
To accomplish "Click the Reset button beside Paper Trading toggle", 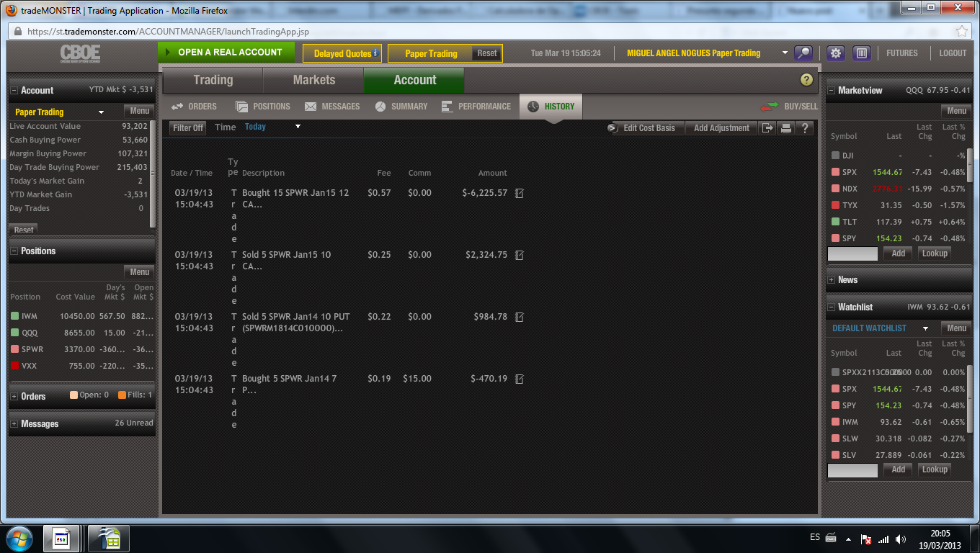I will [487, 53].
